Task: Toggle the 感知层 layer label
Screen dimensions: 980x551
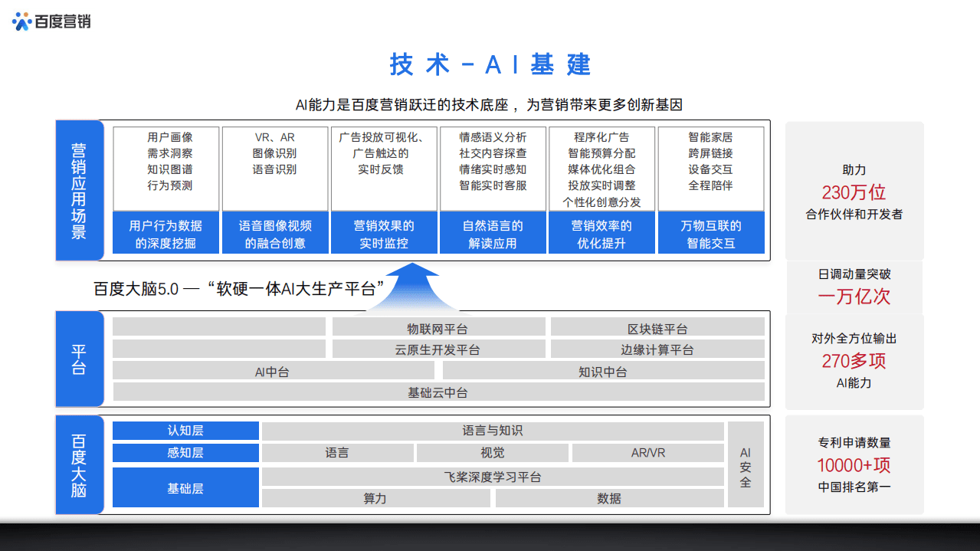Action: (185, 453)
